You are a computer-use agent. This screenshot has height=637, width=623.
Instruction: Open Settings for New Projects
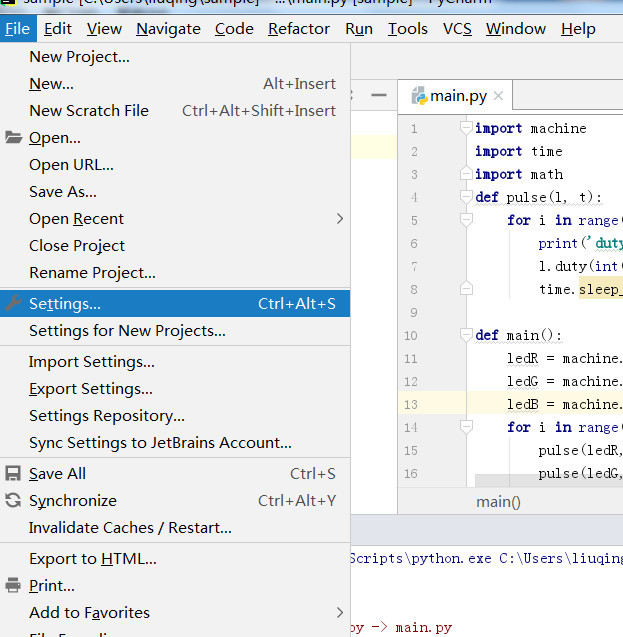tap(175, 331)
